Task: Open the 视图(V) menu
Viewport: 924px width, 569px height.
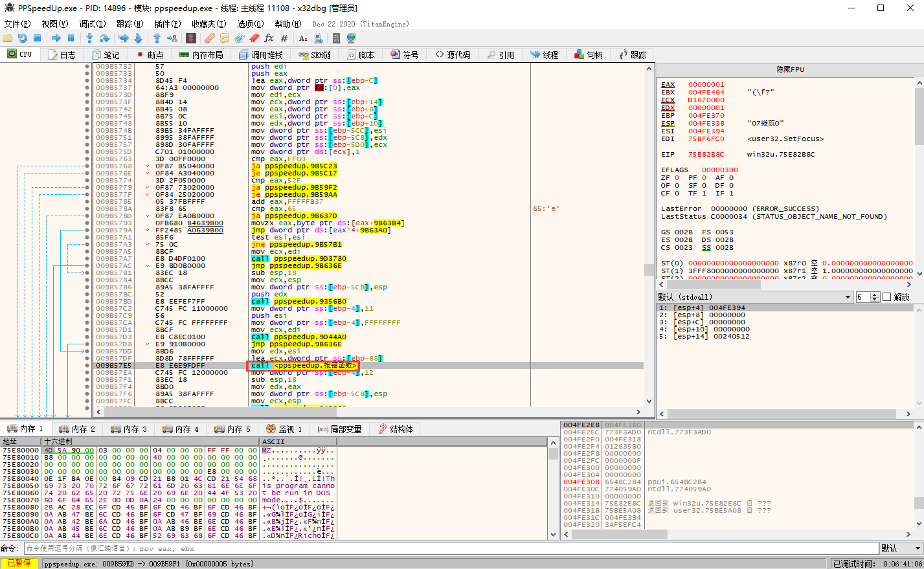Action: click(x=55, y=24)
